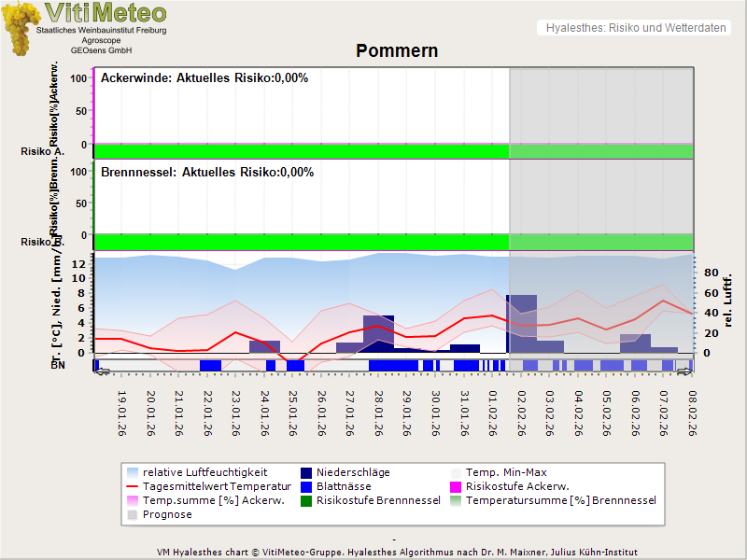Image resolution: width=747 pixels, height=560 pixels.
Task: Click the blue Blattnässe legend icon
Action: click(x=305, y=486)
